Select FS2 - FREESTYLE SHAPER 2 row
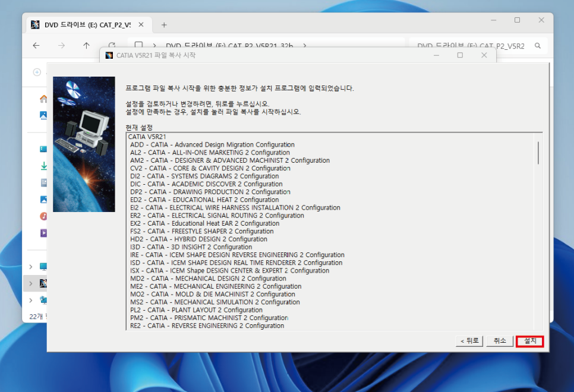Image resolution: width=574 pixels, height=392 pixels. [x=201, y=231]
